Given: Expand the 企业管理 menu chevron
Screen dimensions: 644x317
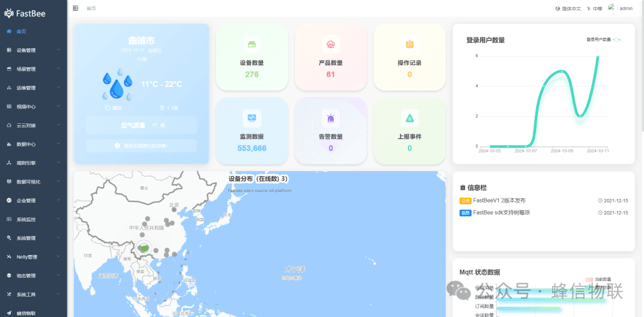Looking at the screenshot, I should (58, 200).
